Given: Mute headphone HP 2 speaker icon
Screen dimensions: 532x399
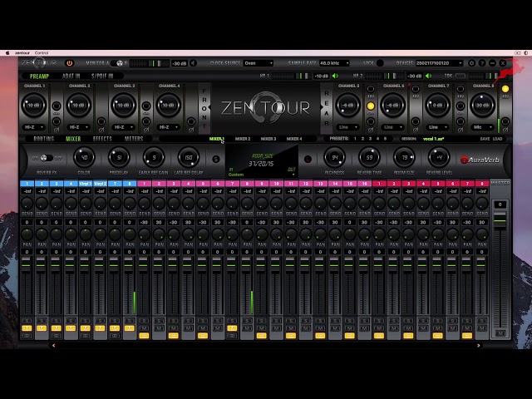Looking at the screenshot, I should point(429,76).
